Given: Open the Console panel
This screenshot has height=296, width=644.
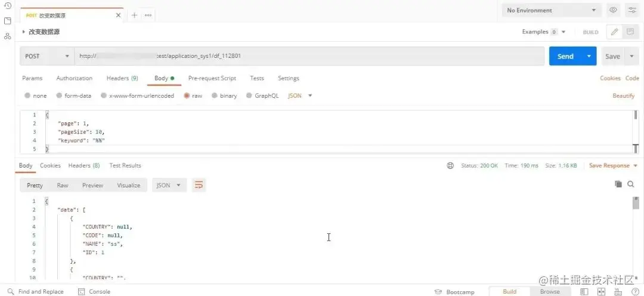Looking at the screenshot, I should pos(94,291).
